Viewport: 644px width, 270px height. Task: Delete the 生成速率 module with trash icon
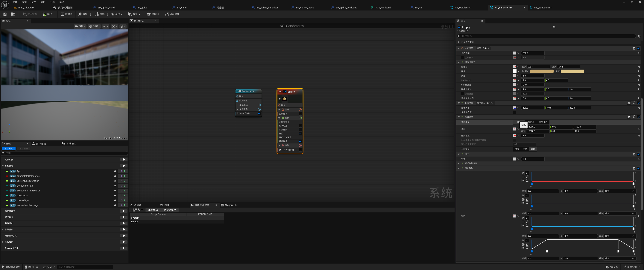point(634,48)
